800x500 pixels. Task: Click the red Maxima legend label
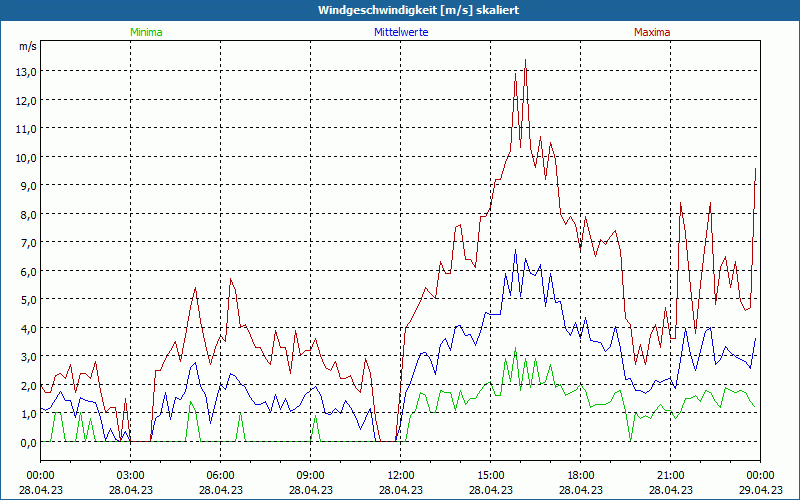click(652, 32)
